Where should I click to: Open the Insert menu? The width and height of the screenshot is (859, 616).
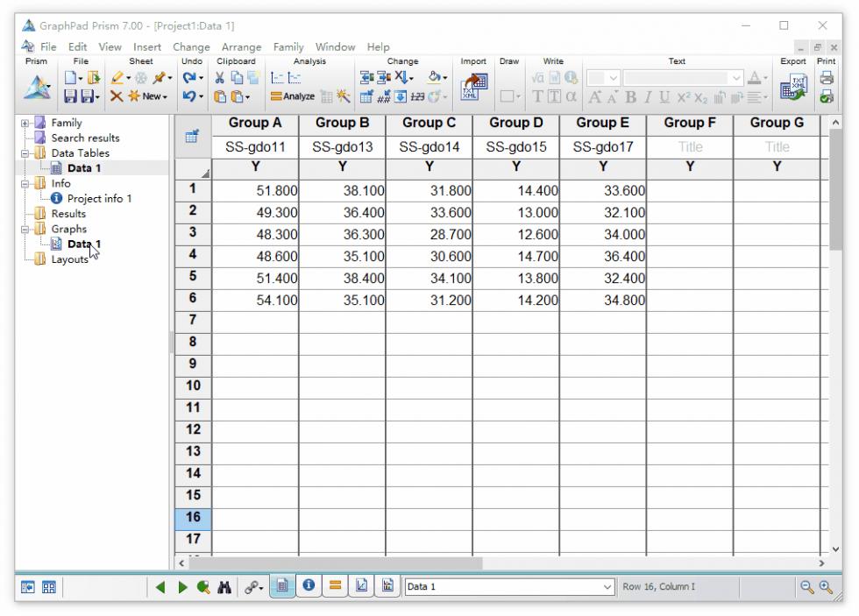(147, 47)
